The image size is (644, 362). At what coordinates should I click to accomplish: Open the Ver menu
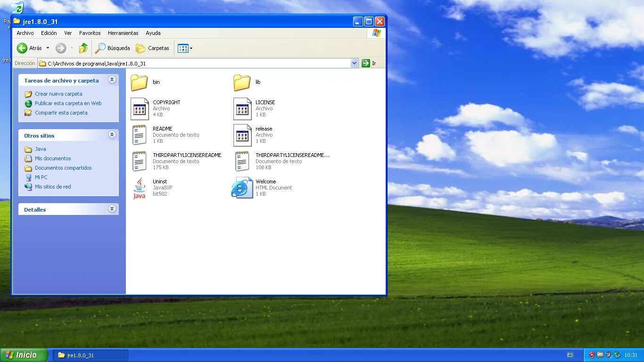click(x=68, y=33)
